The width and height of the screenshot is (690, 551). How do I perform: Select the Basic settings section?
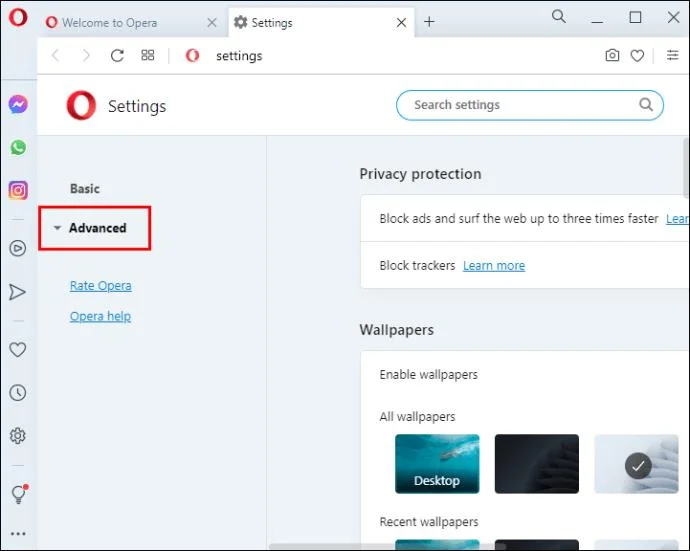[84, 189]
